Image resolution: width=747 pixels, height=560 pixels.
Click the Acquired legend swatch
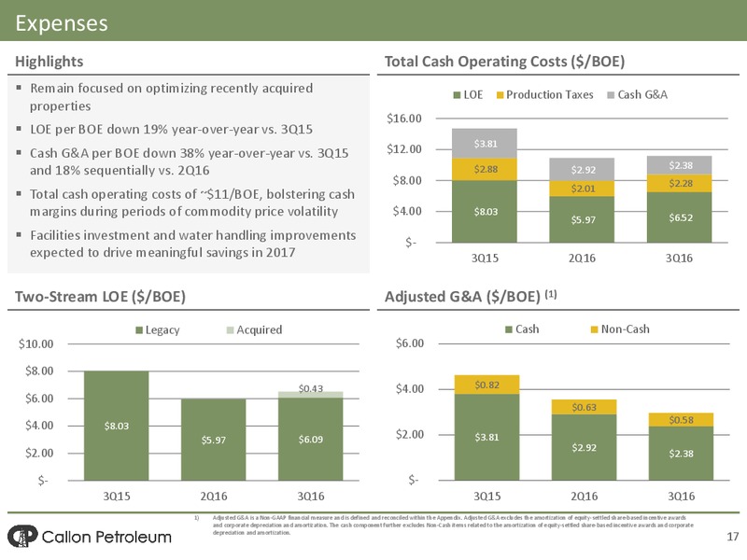point(230,330)
